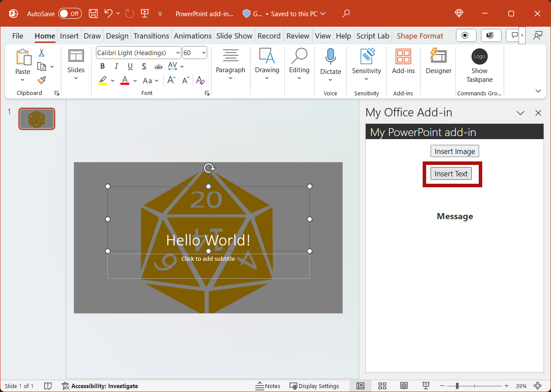
Task: Click the 'Click to add subtitle' placeholder
Action: coord(208,266)
